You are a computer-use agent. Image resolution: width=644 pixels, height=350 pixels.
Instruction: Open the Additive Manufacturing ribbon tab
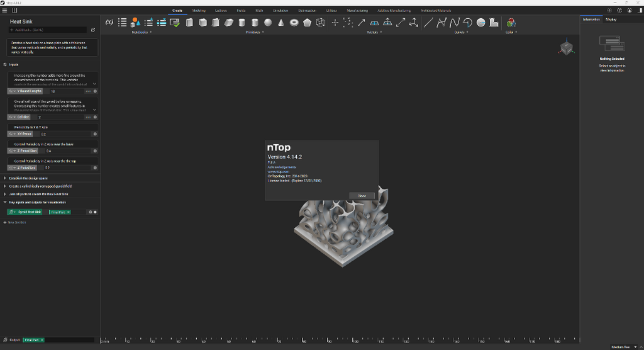pyautogui.click(x=394, y=11)
